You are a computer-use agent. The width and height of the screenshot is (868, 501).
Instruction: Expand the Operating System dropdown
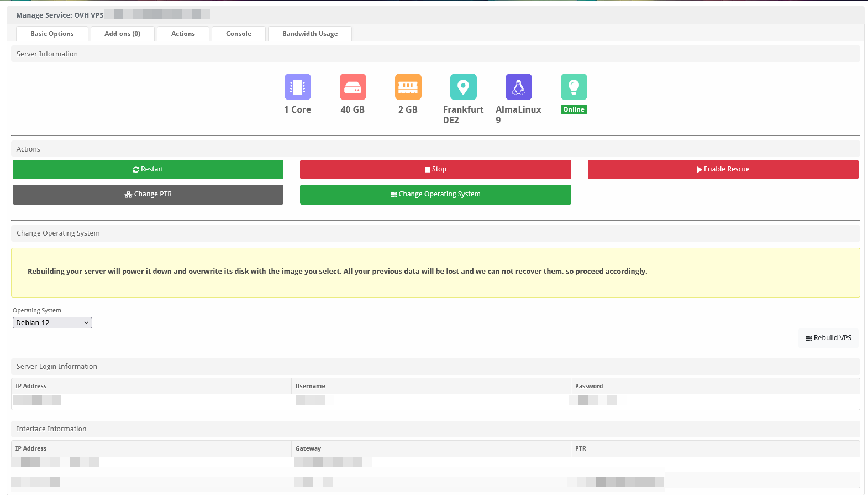click(x=52, y=323)
